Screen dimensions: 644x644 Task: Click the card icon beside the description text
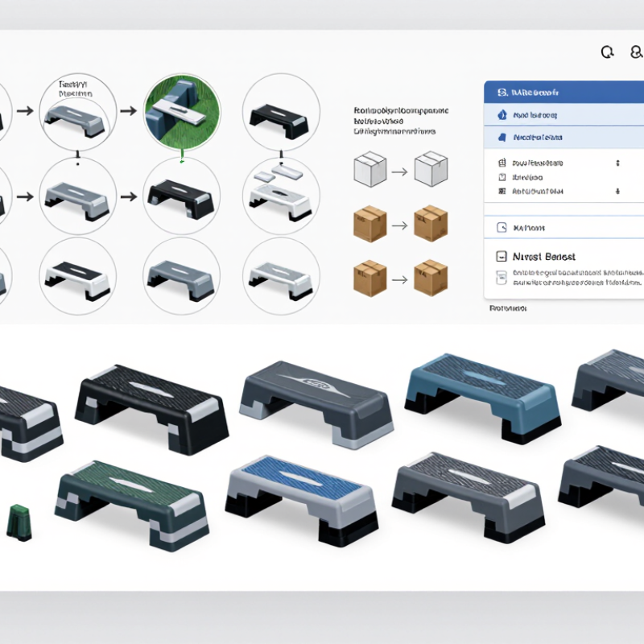(x=501, y=278)
